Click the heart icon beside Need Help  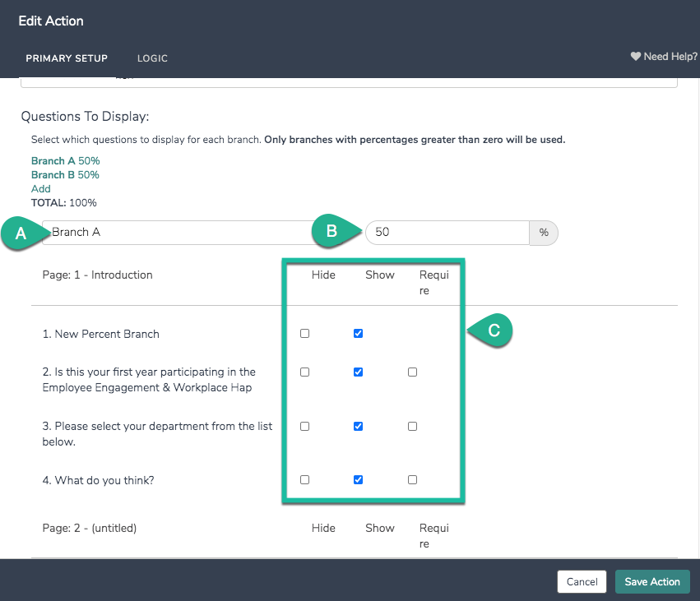point(635,56)
